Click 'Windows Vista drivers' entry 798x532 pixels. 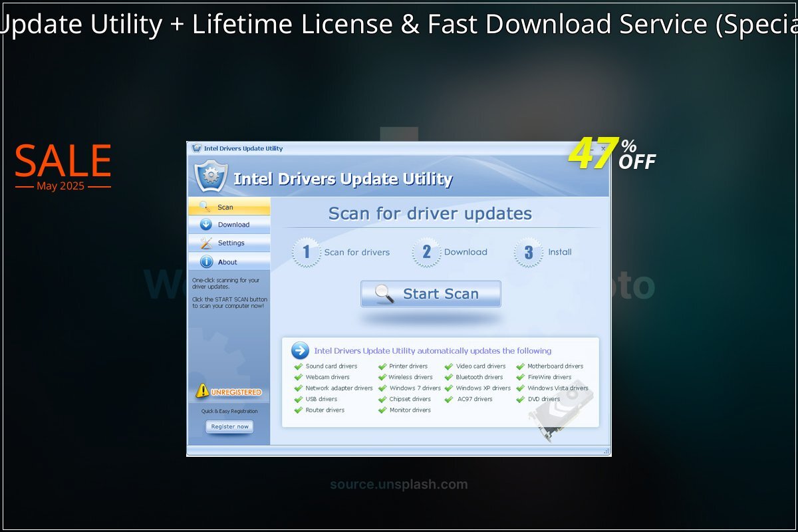tap(558, 388)
